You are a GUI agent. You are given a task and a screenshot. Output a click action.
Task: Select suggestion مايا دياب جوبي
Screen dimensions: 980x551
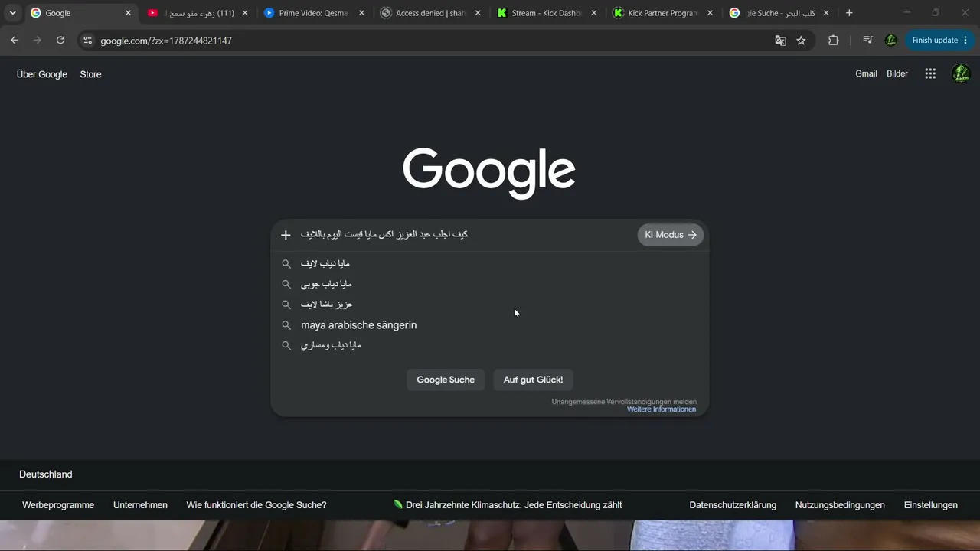(490, 284)
